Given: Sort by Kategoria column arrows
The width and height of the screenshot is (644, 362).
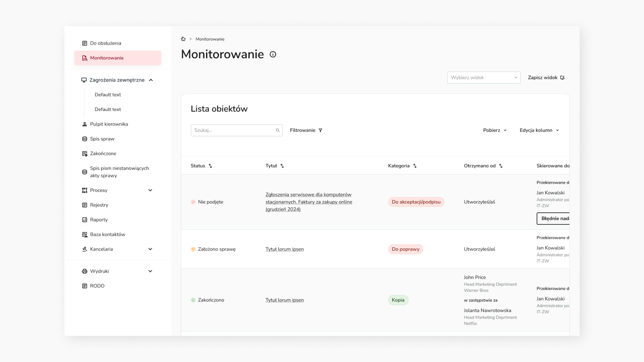Looking at the screenshot, I should [415, 166].
